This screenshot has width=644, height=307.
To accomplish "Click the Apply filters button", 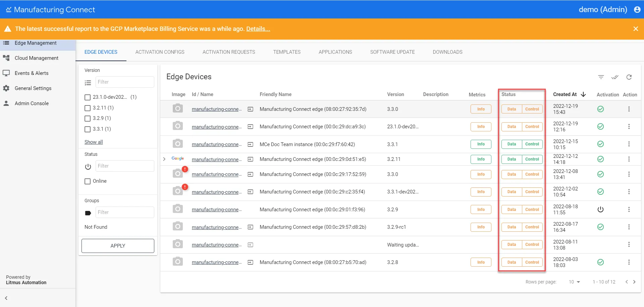I will click(118, 246).
